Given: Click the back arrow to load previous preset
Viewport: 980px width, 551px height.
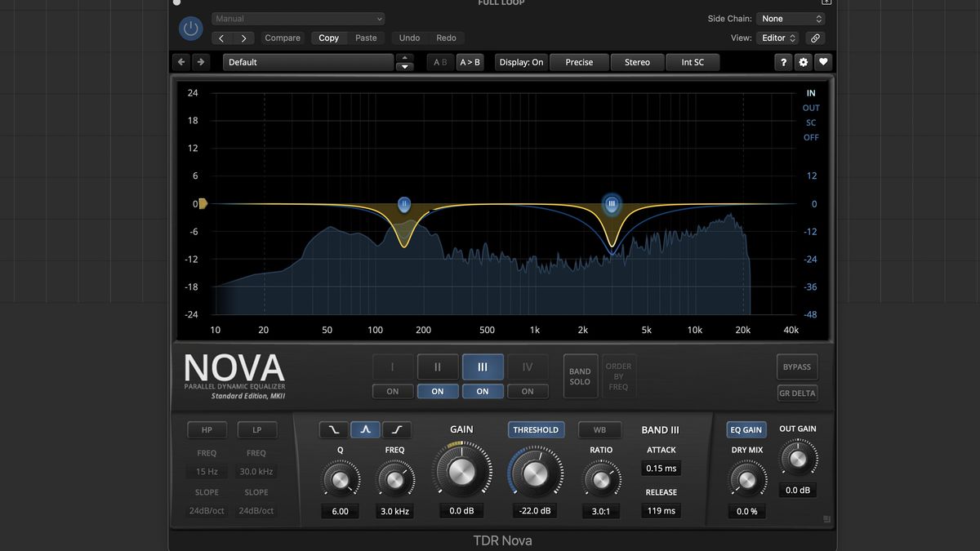Looking at the screenshot, I should coord(180,61).
